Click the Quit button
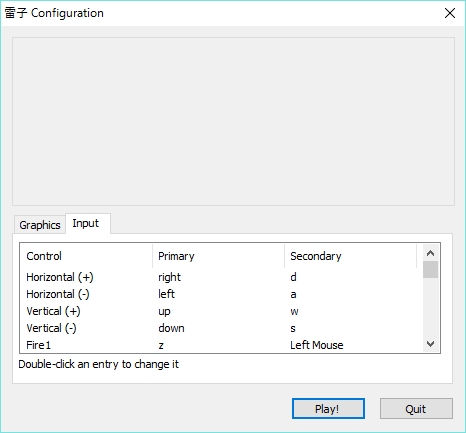Image resolution: width=466 pixels, height=433 pixels. (x=416, y=409)
